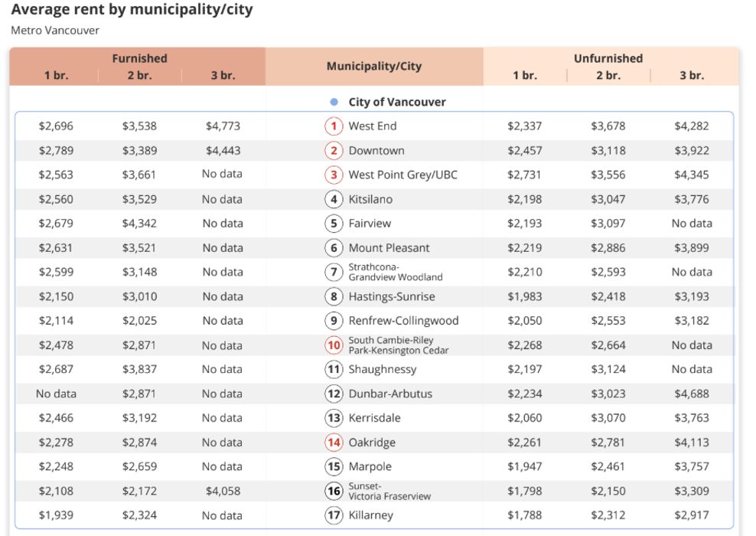Select the Furnished column header
This screenshot has height=536, width=756.
(139, 58)
